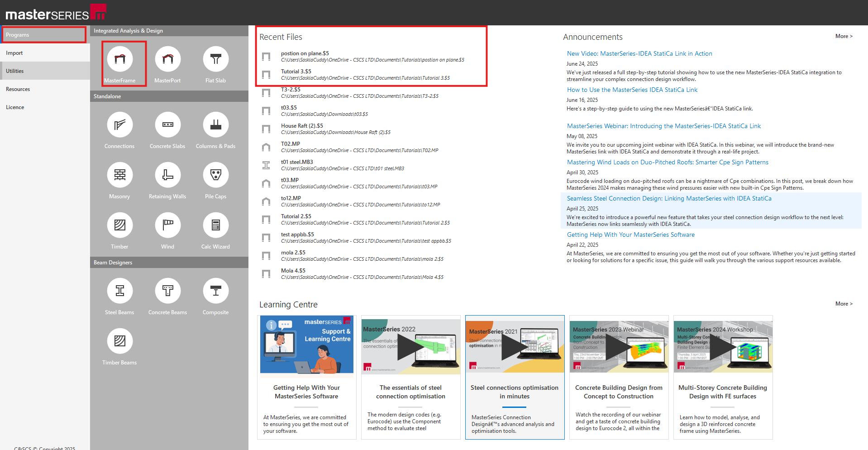This screenshot has height=450, width=868.
Task: Play the Multi-Storey Concrete Building video thumbnail
Action: click(723, 347)
